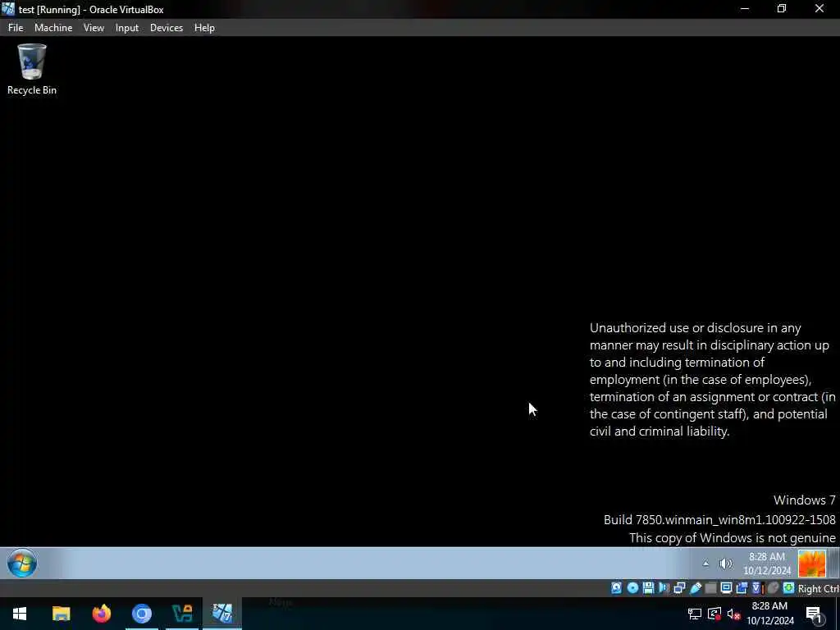Click the hard disk activity status icon
The width and height of the screenshot is (840, 630).
[617, 588]
